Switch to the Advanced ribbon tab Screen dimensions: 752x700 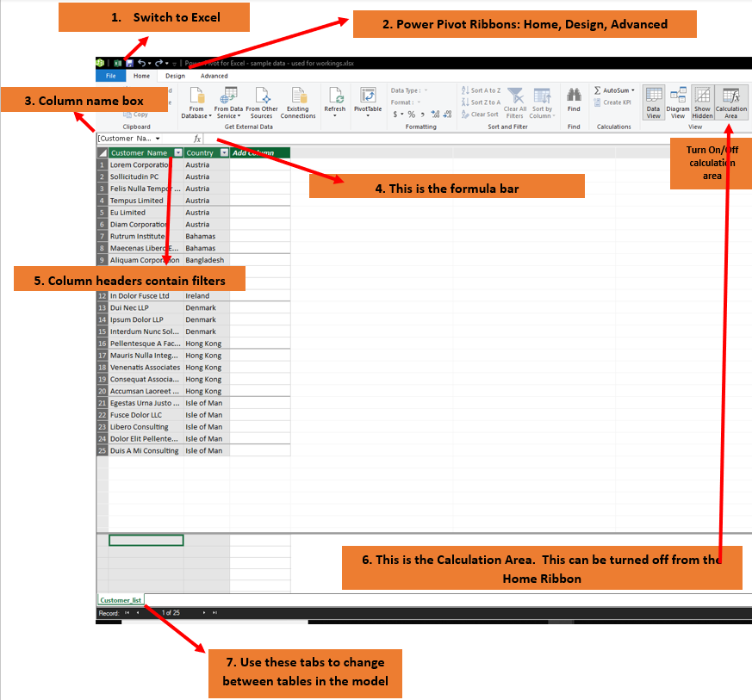point(214,76)
